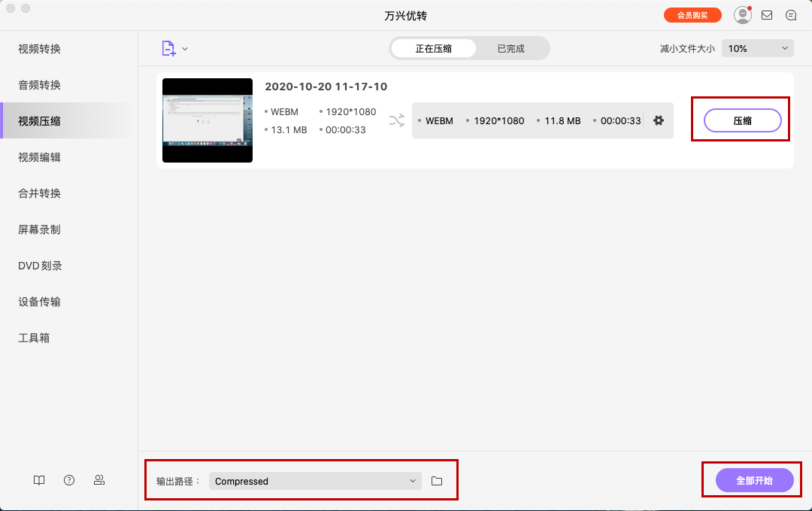The width and height of the screenshot is (812, 511).
Task: Start all compressions with 全部开始
Action: click(753, 480)
